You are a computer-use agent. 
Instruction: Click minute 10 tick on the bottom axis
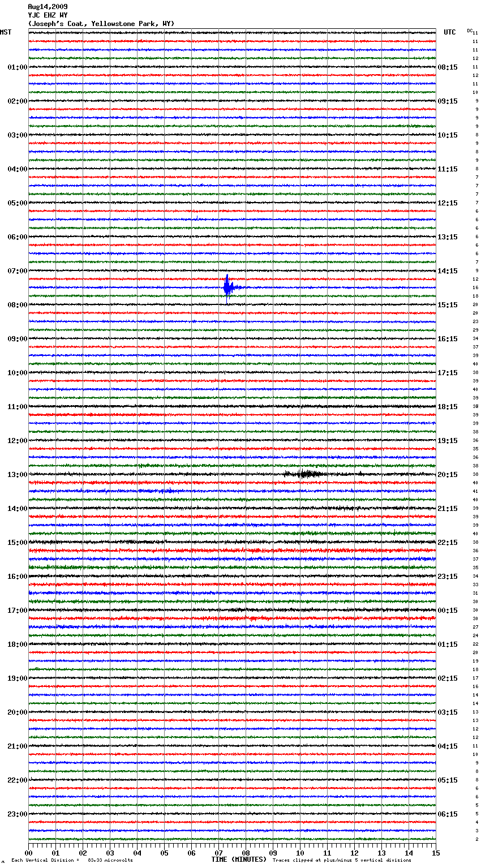point(300,853)
